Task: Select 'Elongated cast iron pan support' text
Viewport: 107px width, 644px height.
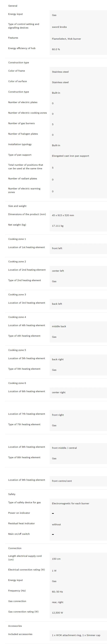Action: tap(70, 156)
